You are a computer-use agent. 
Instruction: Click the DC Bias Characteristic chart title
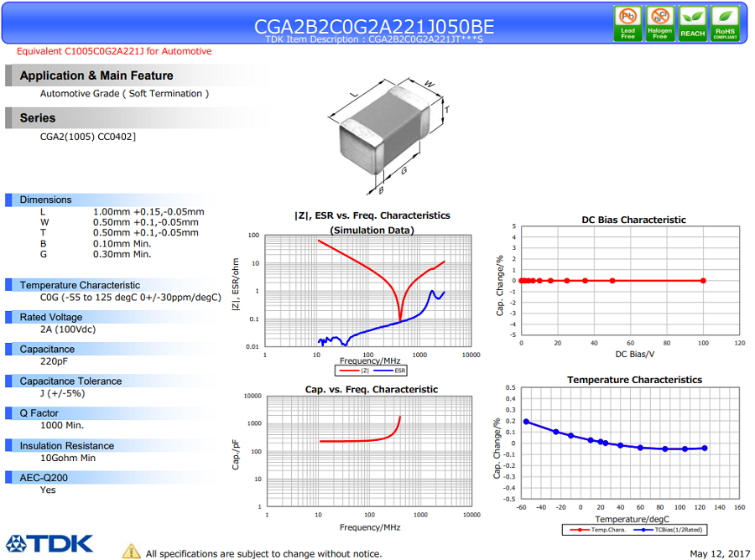[633, 220]
